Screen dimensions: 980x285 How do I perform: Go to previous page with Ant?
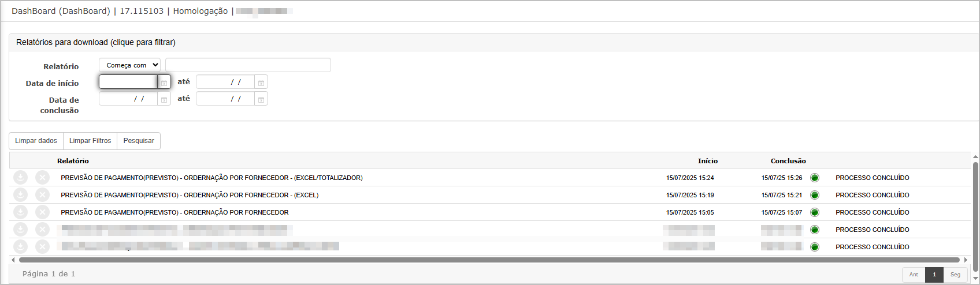coord(914,275)
